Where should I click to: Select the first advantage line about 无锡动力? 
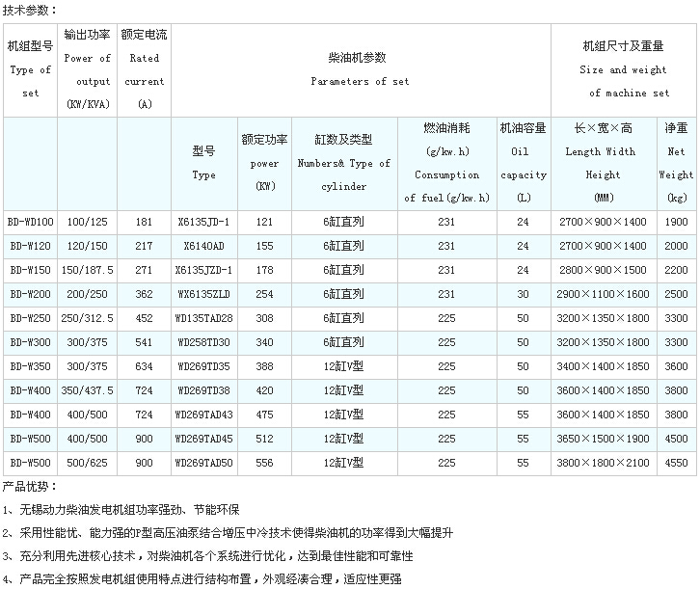[121, 509]
